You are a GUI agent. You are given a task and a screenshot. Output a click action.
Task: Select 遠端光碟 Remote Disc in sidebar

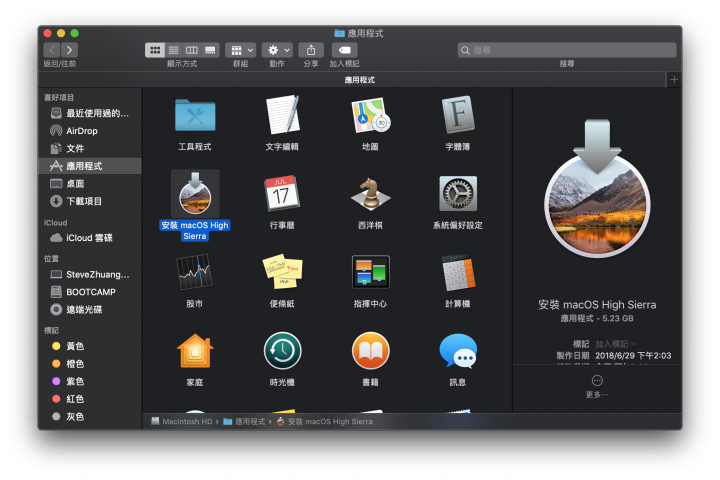pyautogui.click(x=90, y=310)
